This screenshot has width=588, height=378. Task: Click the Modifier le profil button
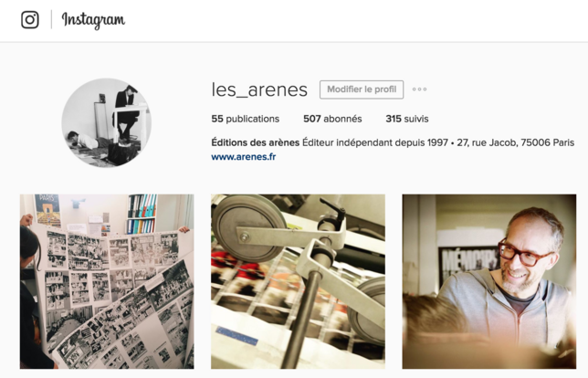(x=362, y=89)
